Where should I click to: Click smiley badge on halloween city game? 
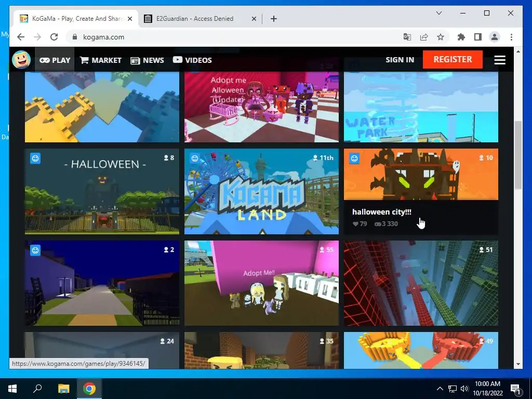(354, 158)
